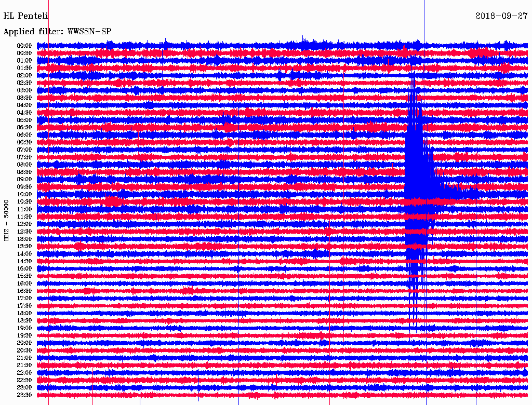The width and height of the screenshot is (532, 405).
Task: Select the 21:30 time row label
Action: click(x=24, y=366)
